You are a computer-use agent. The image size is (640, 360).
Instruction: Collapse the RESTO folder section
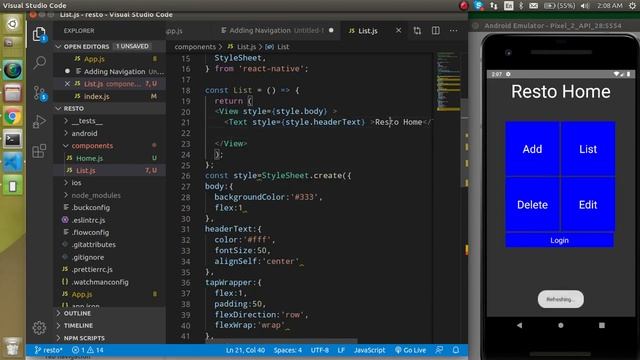pos(109,109)
